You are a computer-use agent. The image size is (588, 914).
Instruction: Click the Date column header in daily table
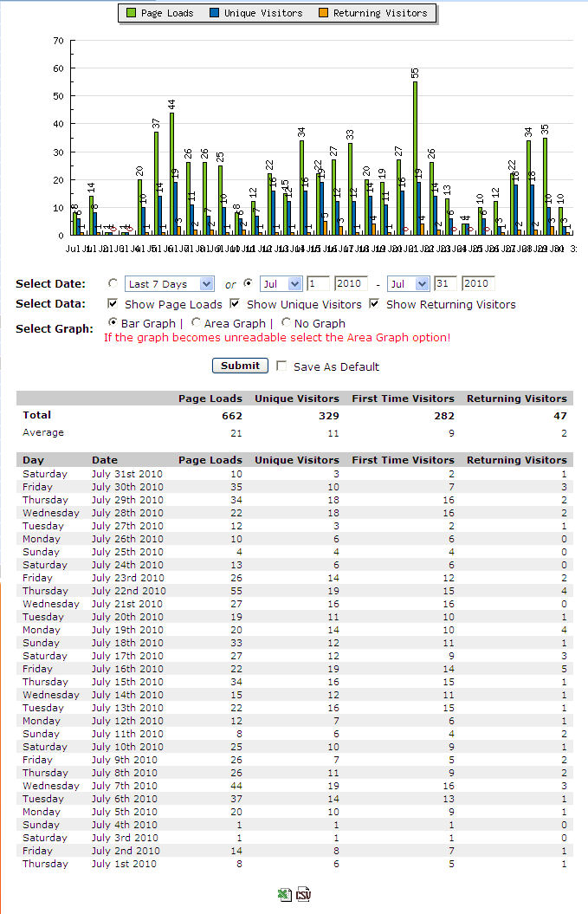(104, 460)
